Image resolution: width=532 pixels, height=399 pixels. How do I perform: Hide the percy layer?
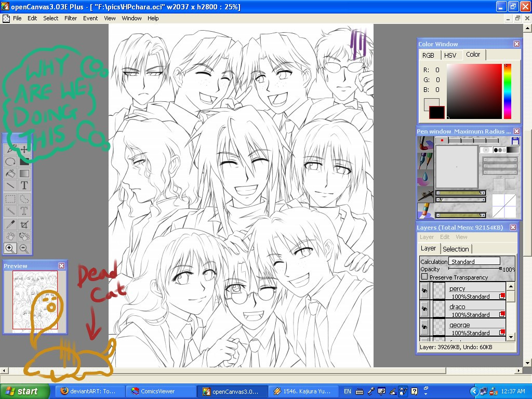click(424, 291)
